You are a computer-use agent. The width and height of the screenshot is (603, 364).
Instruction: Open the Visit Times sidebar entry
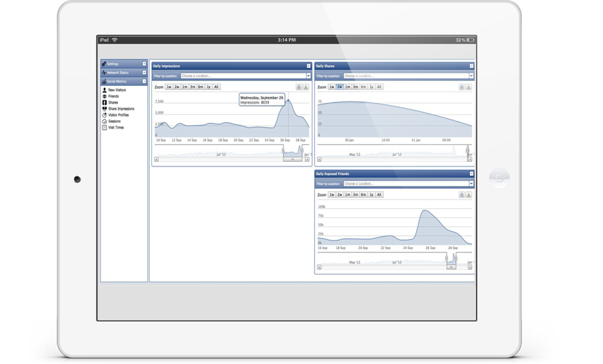[x=116, y=127]
